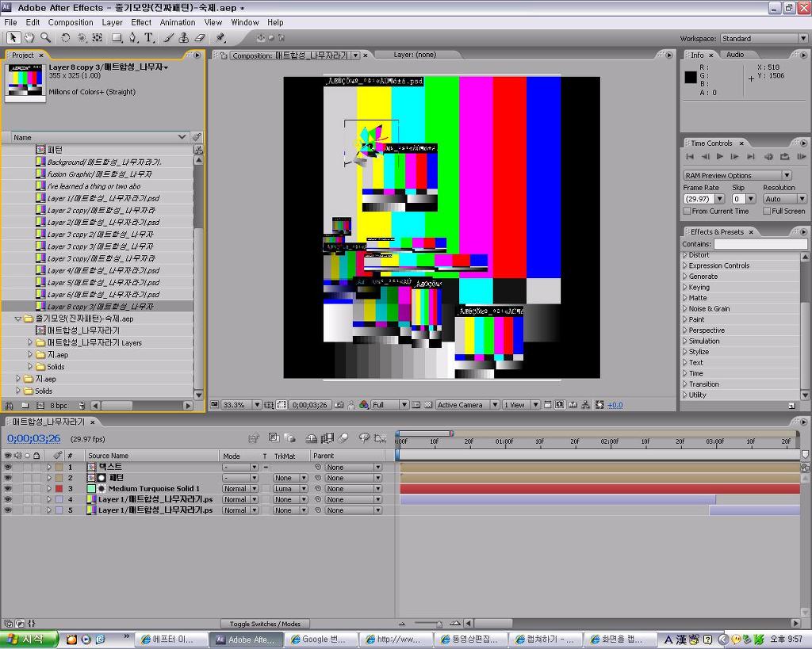Screen dimensions: 812x649
Task: Hide the Medium Turquoise Solid 1 layer
Action: [8, 489]
